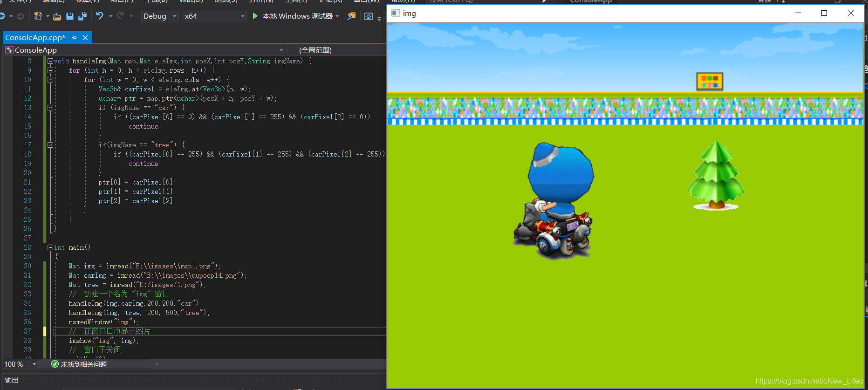
Task: Open the Navigate Backward history dropdown
Action: pyautogui.click(x=11, y=16)
